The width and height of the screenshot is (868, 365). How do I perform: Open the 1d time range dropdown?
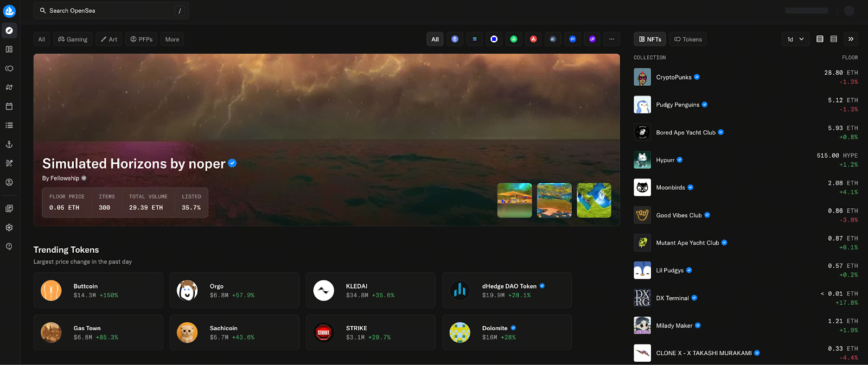[795, 39]
